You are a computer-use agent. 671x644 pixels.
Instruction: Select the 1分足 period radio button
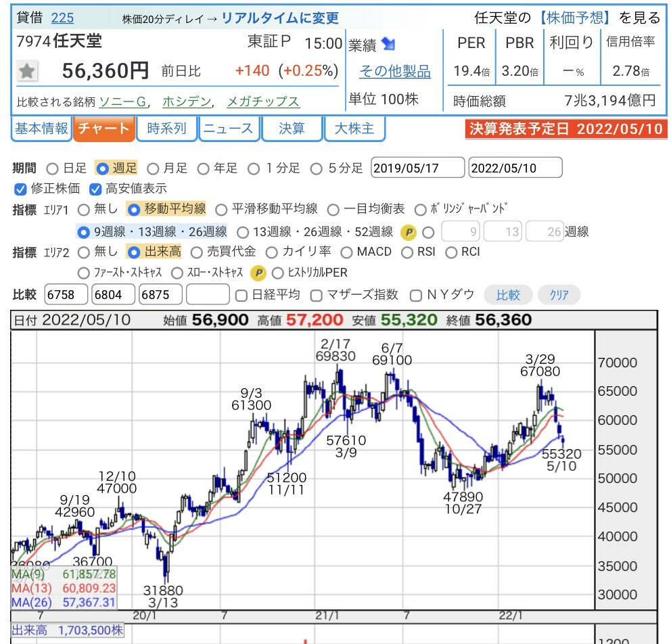pos(254,168)
